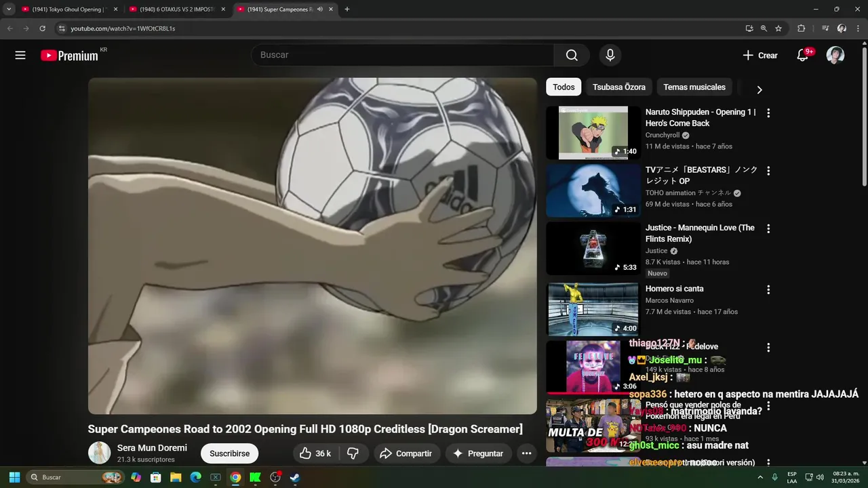The image size is (868, 488).
Task: Open Crunchyroll channel link
Action: [663, 136]
